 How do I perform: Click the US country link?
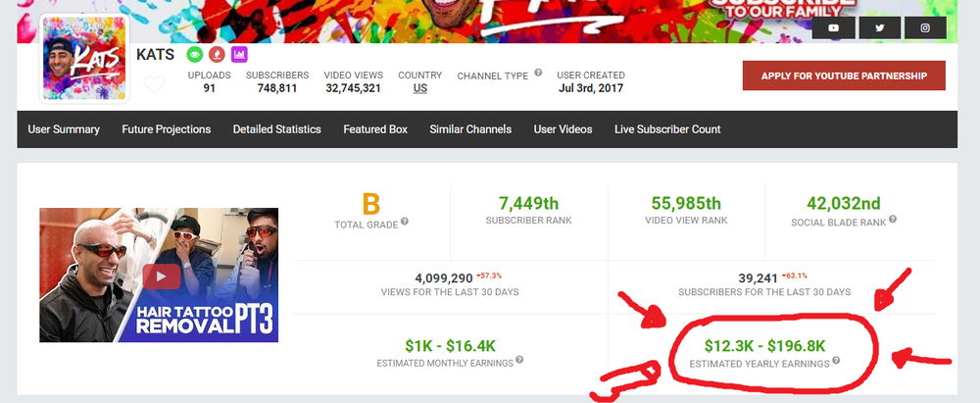pyautogui.click(x=419, y=88)
